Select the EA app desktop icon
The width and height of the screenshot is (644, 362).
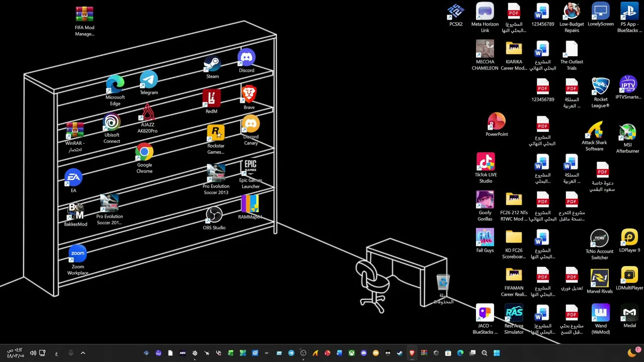73,182
